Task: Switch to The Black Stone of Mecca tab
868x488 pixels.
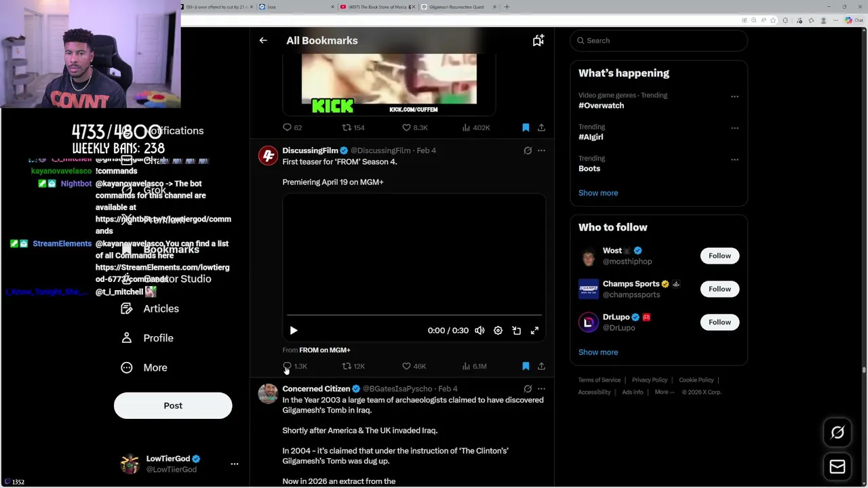Action: coord(376,7)
